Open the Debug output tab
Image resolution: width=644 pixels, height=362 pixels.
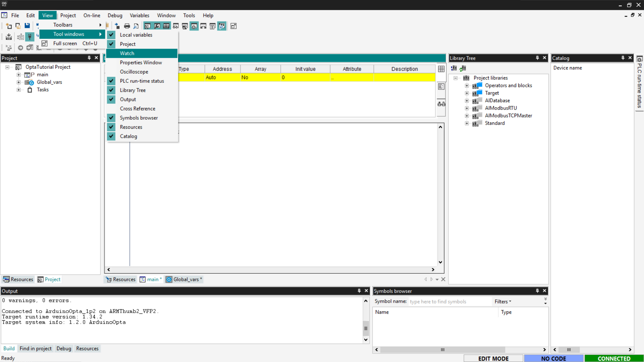[64, 349]
